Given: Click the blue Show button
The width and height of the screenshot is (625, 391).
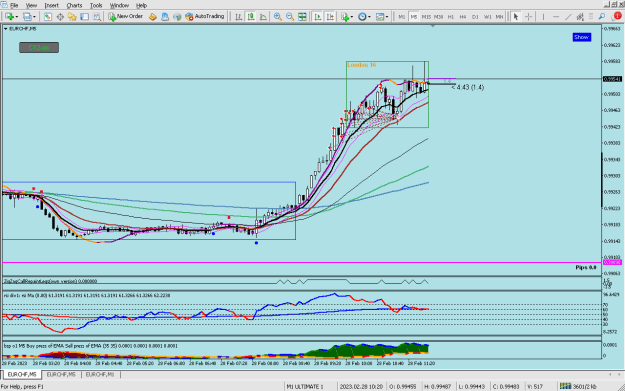Looking at the screenshot, I should pyautogui.click(x=582, y=37).
